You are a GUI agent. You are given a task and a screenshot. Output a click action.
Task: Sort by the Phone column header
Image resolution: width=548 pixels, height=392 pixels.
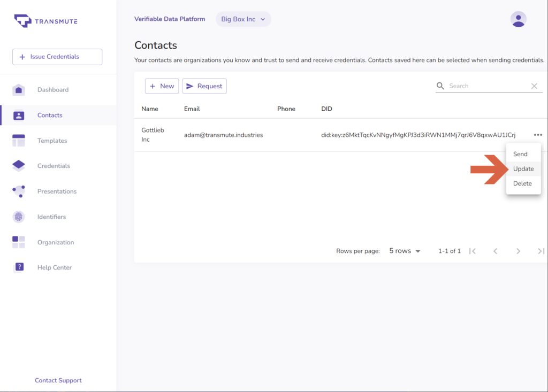[x=286, y=109]
